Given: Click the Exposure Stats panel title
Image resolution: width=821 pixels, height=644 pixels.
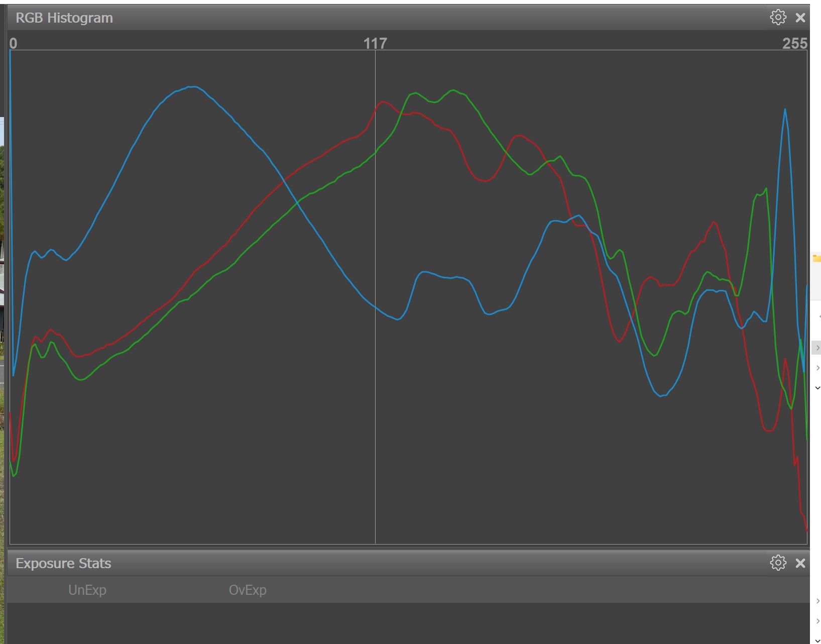Looking at the screenshot, I should (x=63, y=564).
